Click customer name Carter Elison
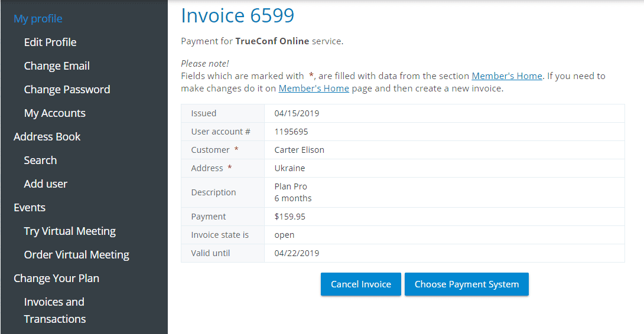Viewport: 644px width, 334px height. click(x=300, y=150)
